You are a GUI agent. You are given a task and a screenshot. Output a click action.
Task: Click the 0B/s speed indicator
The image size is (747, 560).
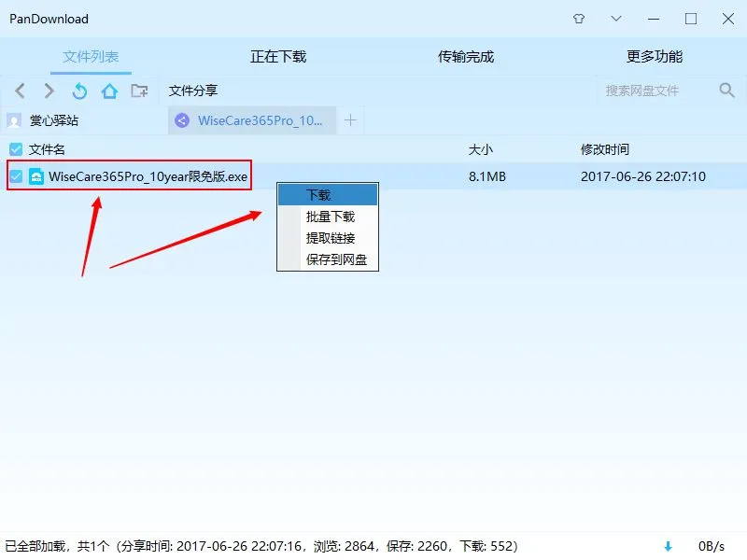pos(712,546)
